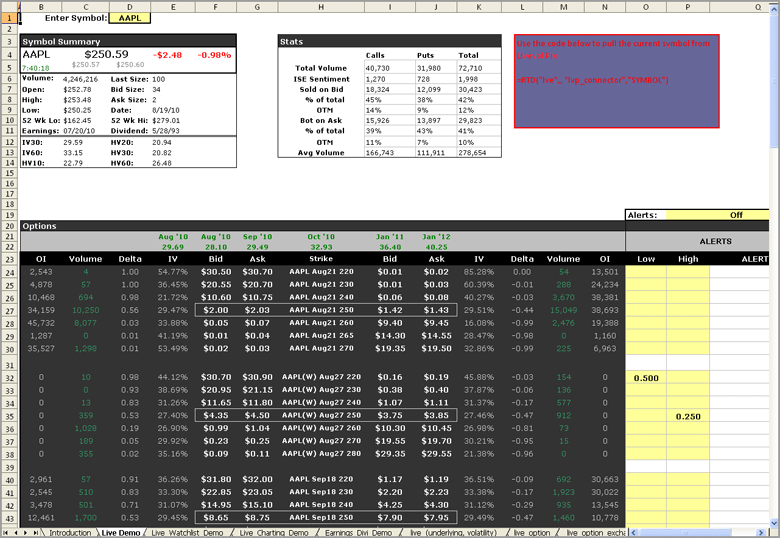Select column header P
The height and width of the screenshot is (538, 780).
[687, 7]
